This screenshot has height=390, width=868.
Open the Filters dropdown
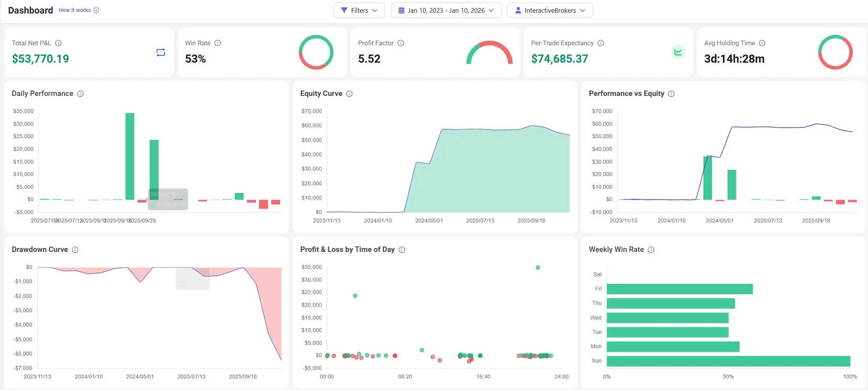point(359,10)
